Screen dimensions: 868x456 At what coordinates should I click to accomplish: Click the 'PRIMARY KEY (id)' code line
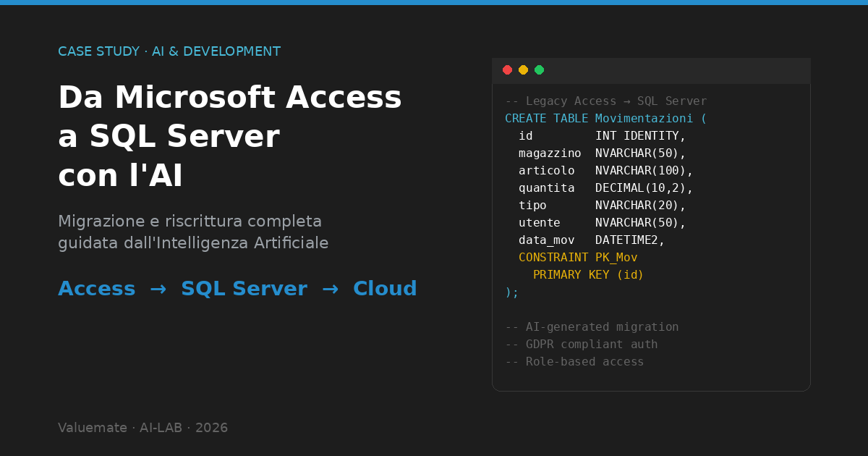(588, 275)
